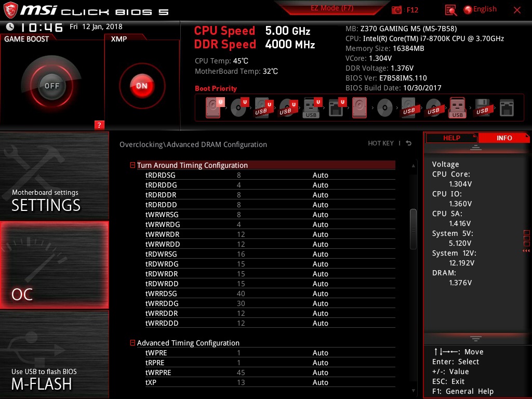Open the Auto setting for tRDRDDG
Screen dimensions: 532x399
320,185
